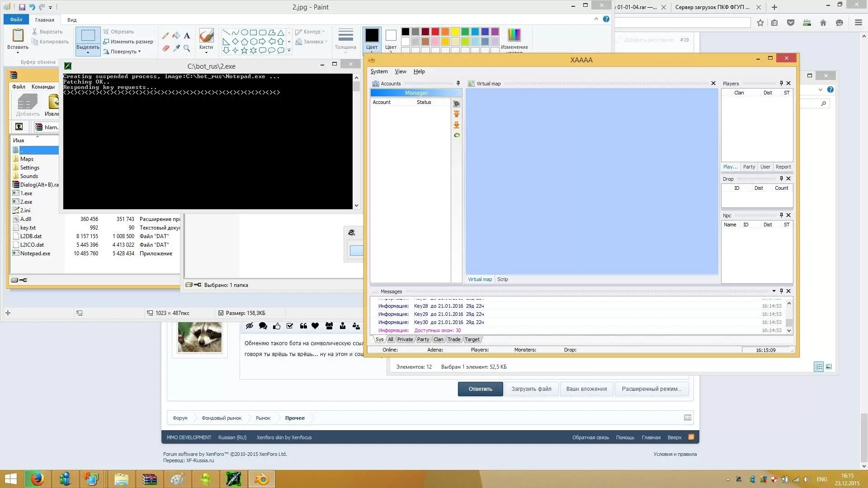Click the Notepad.exe file in file list
The width and height of the screenshot is (868, 488).
pyautogui.click(x=35, y=253)
